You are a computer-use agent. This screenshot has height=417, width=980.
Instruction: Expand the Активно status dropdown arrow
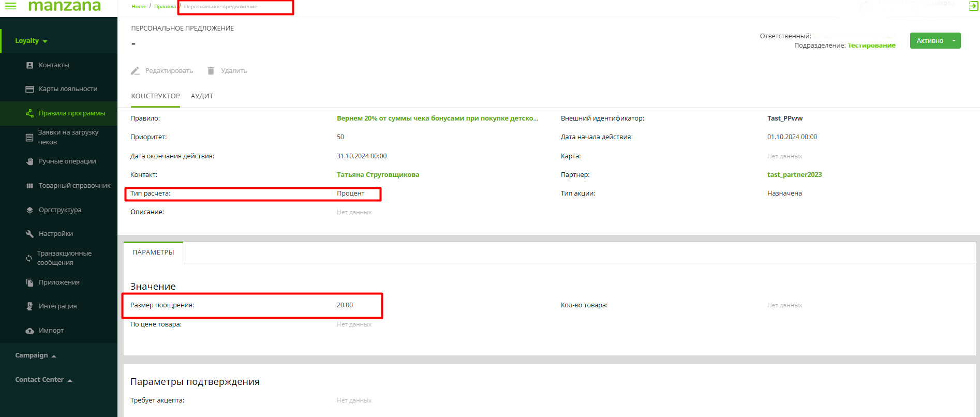(x=954, y=41)
